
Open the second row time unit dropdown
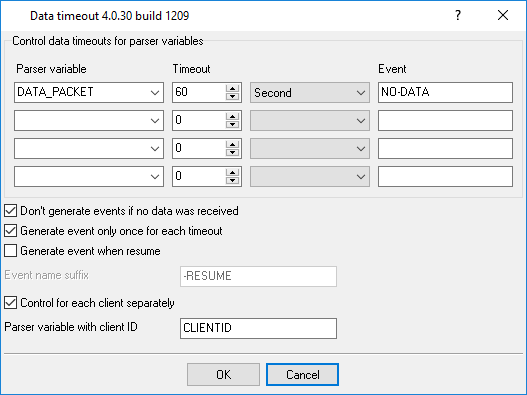coord(310,120)
